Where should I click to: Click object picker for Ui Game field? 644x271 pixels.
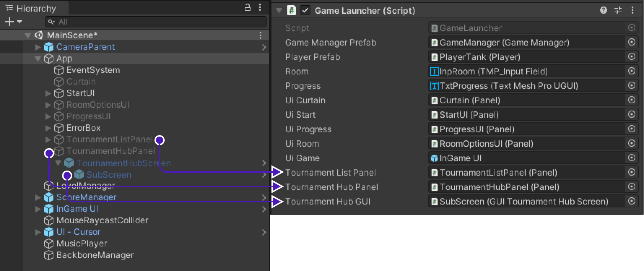pos(632,158)
